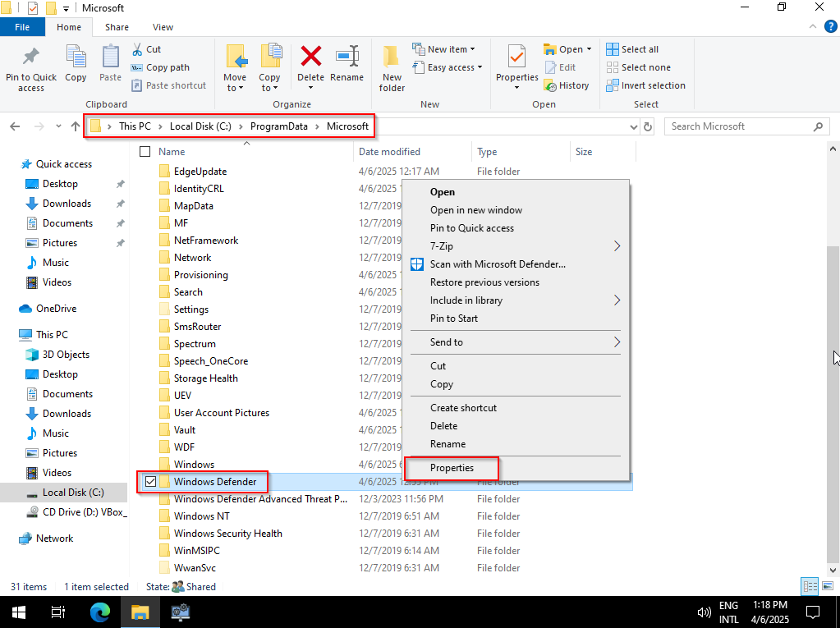Click the Copy icon in Clipboard group
Image resolution: width=840 pixels, height=628 pixels.
(x=76, y=56)
